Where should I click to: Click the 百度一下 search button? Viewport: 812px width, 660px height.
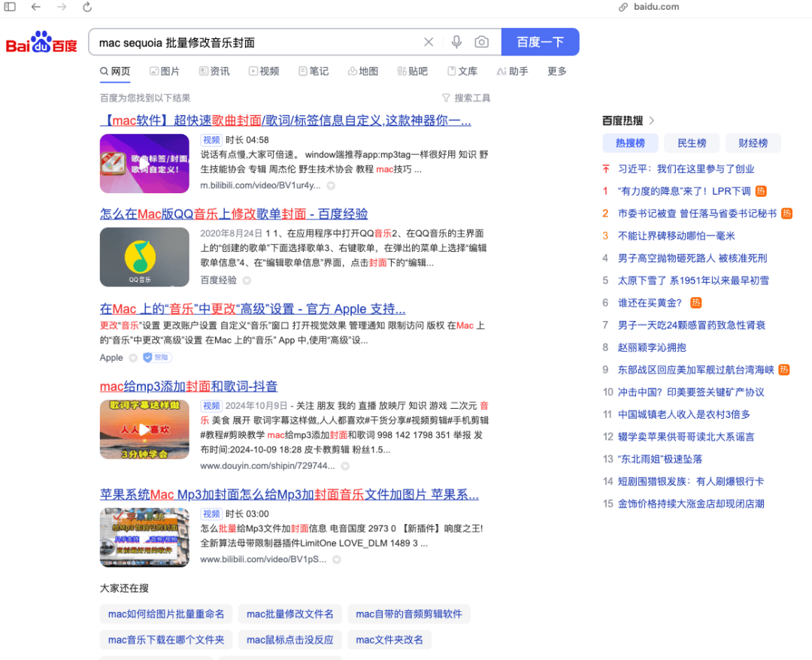540,42
